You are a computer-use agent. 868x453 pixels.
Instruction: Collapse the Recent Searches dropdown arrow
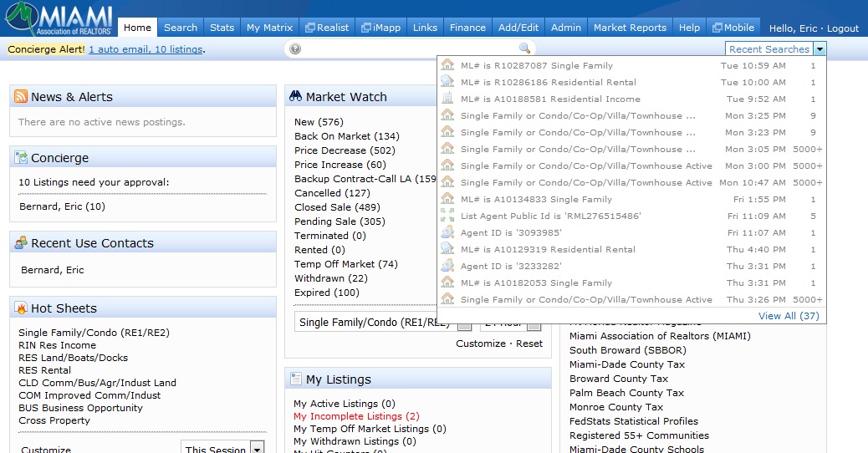click(819, 49)
